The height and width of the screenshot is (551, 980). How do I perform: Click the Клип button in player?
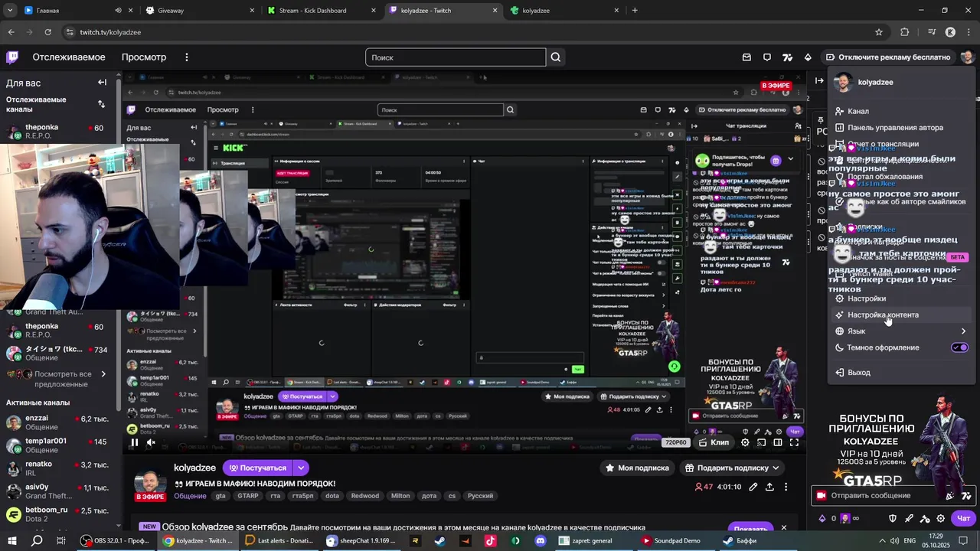[712, 442]
